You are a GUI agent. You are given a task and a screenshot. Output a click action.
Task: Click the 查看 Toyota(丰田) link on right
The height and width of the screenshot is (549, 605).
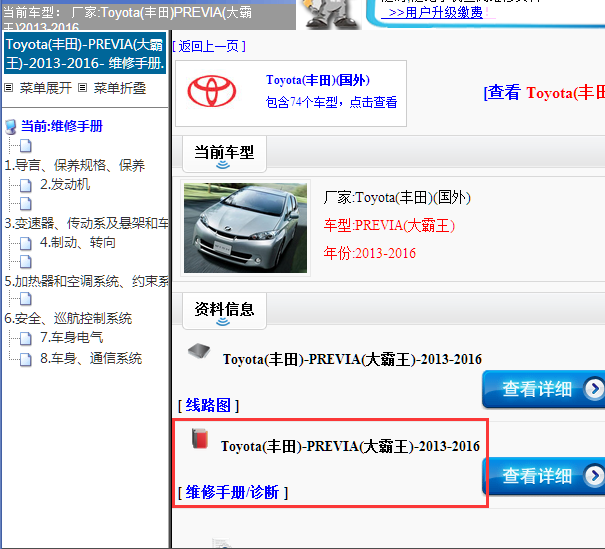tap(544, 93)
